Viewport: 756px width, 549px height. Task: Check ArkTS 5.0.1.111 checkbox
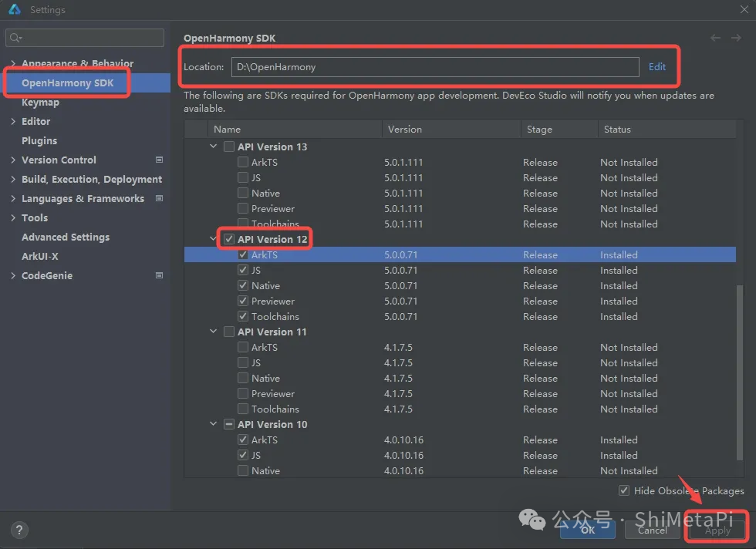tap(243, 162)
